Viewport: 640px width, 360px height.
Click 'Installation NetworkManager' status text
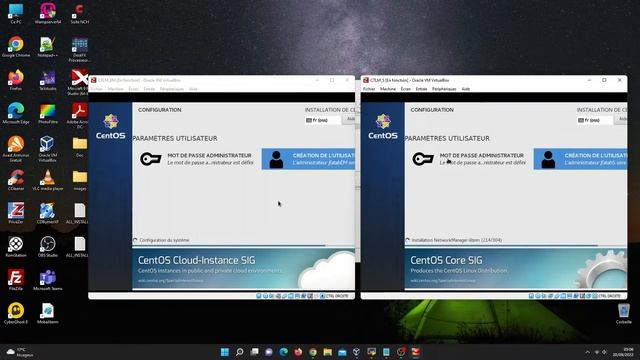click(x=457, y=240)
